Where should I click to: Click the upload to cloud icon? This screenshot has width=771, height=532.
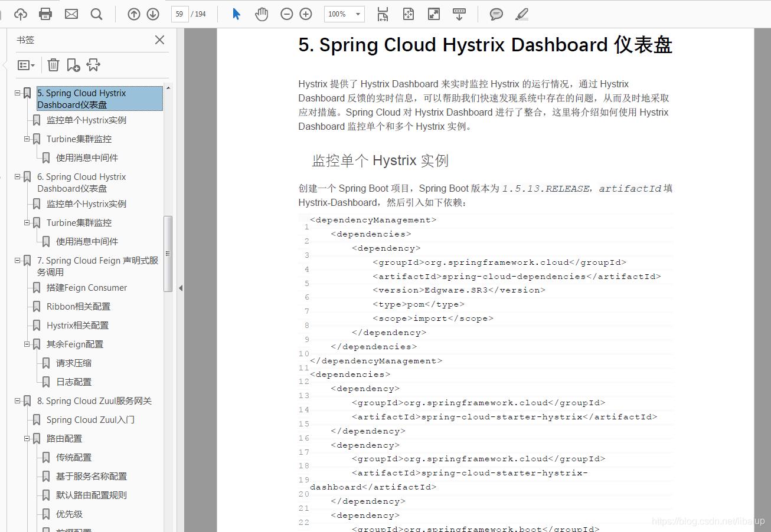21,14
